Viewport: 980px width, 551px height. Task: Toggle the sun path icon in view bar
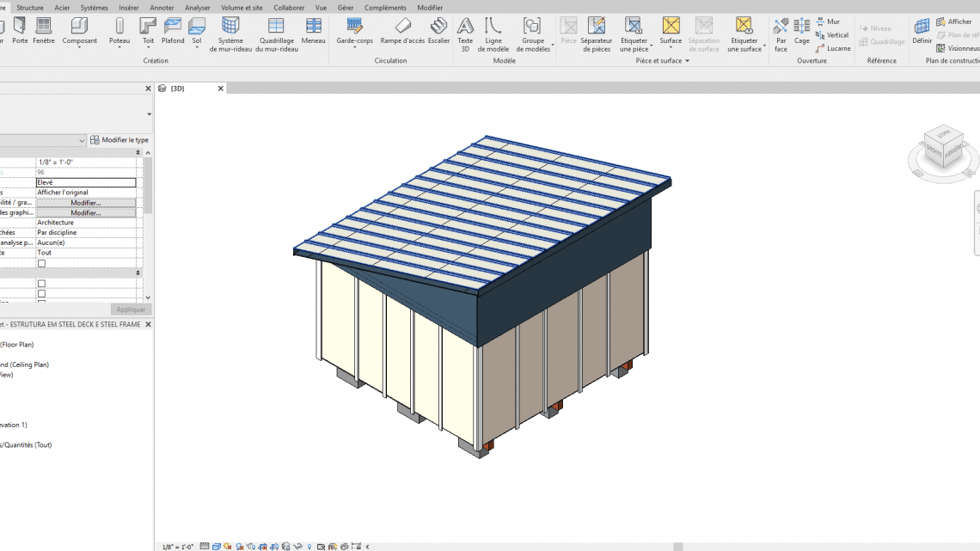pyautogui.click(x=228, y=546)
